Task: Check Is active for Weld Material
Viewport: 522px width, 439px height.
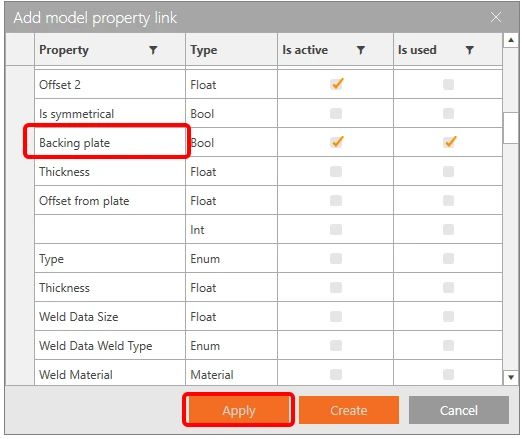Action: tap(336, 374)
